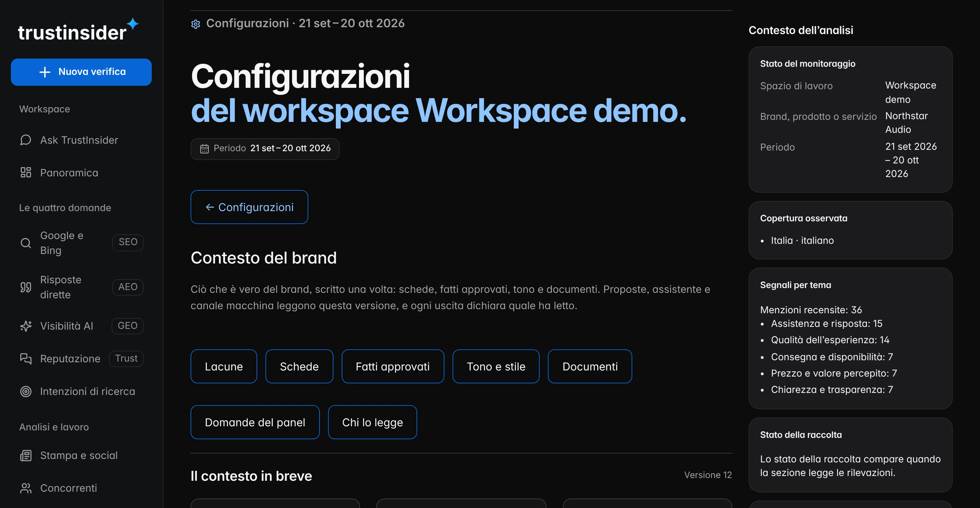Screen dimensions: 980x508
Task: Click the plus icon in Nuova verifica
Action: pos(45,72)
